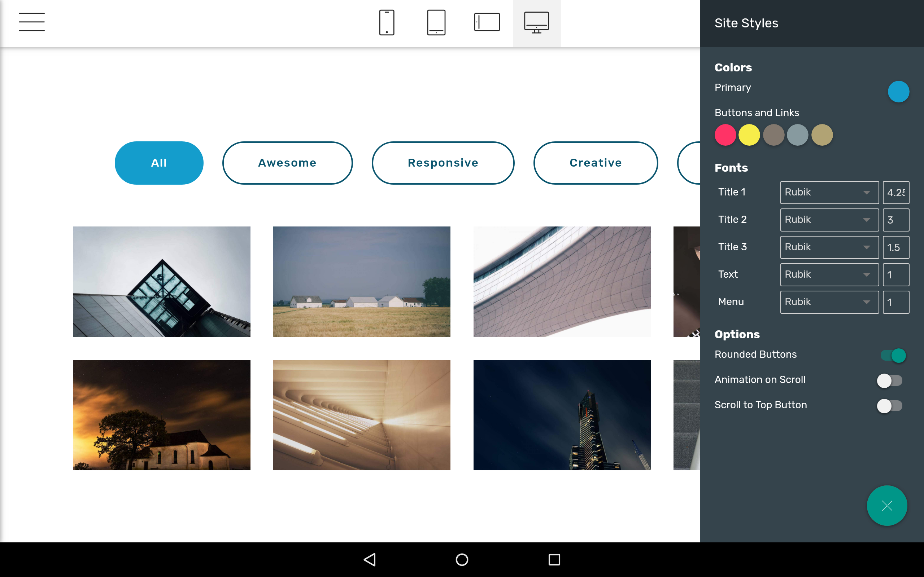Open the Menu font dropdown
924x577 pixels.
[x=829, y=302]
